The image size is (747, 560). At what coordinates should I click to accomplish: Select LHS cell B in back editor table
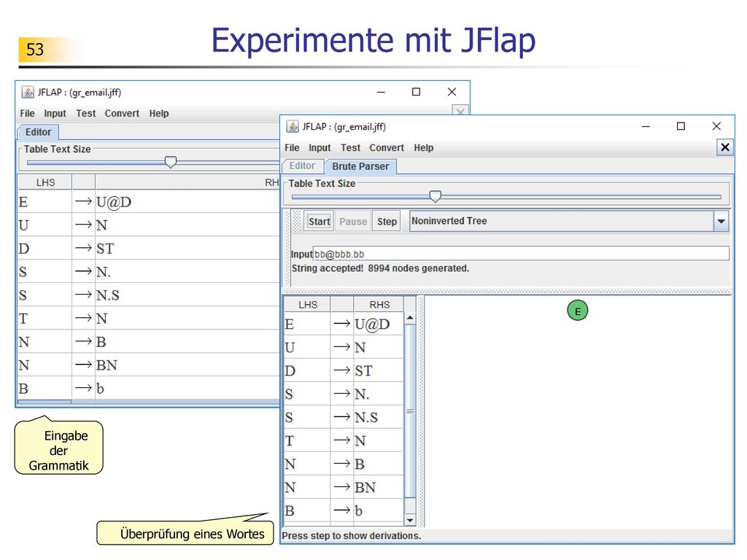(44, 389)
